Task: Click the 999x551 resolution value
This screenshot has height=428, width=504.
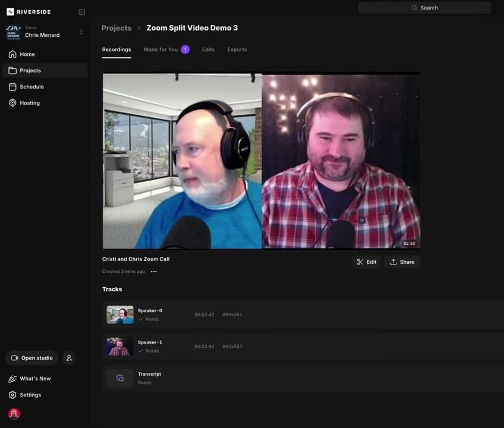Action: coord(232,315)
